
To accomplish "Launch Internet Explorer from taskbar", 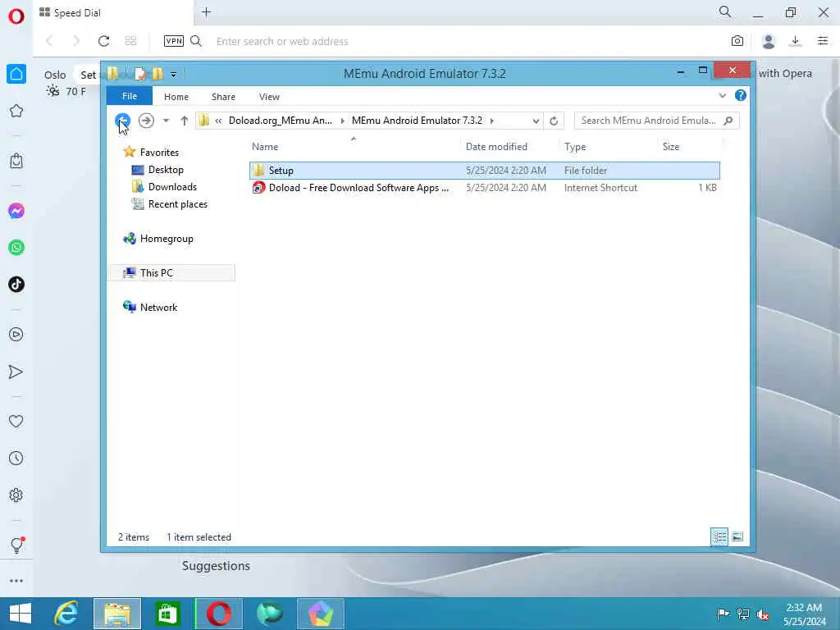I will pos(67,614).
